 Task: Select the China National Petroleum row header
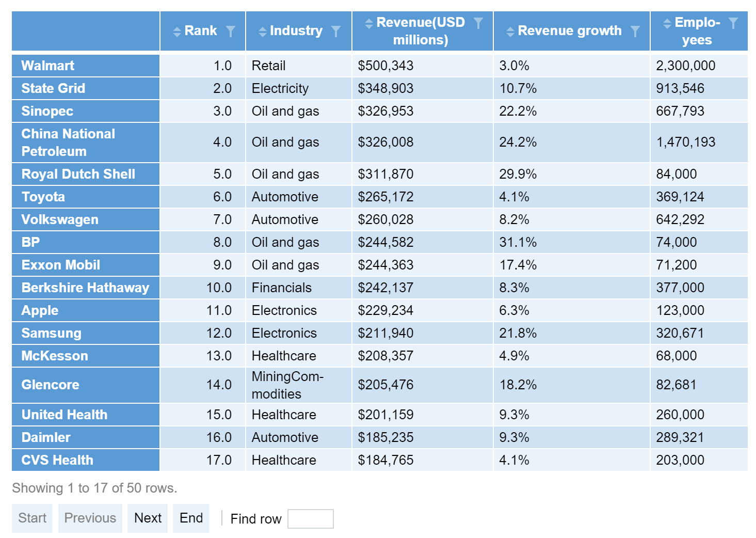tap(86, 143)
